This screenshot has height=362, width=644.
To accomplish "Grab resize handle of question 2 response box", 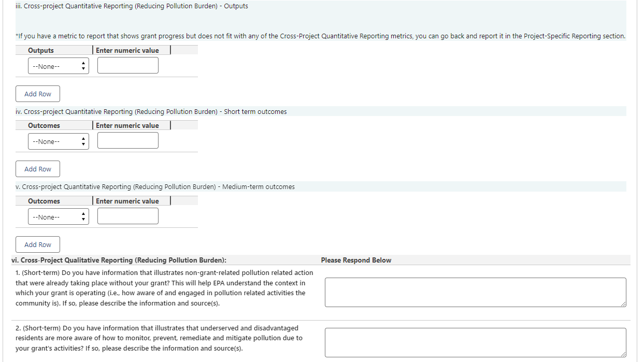I will point(623,354).
